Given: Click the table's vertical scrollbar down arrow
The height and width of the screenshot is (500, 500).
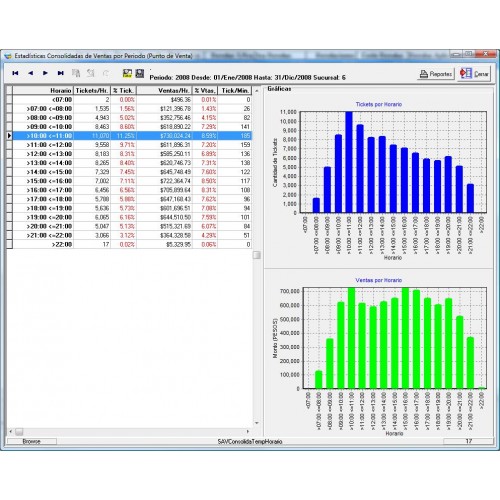Looking at the screenshot, I should point(257,423).
